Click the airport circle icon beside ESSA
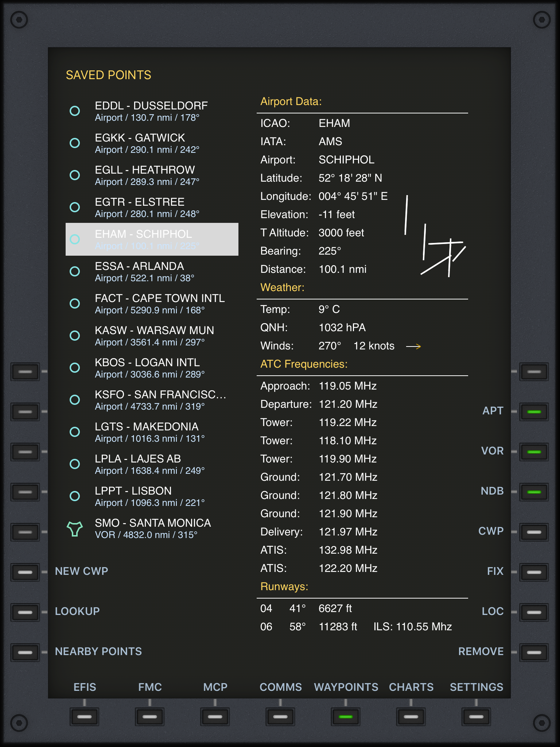 point(75,271)
